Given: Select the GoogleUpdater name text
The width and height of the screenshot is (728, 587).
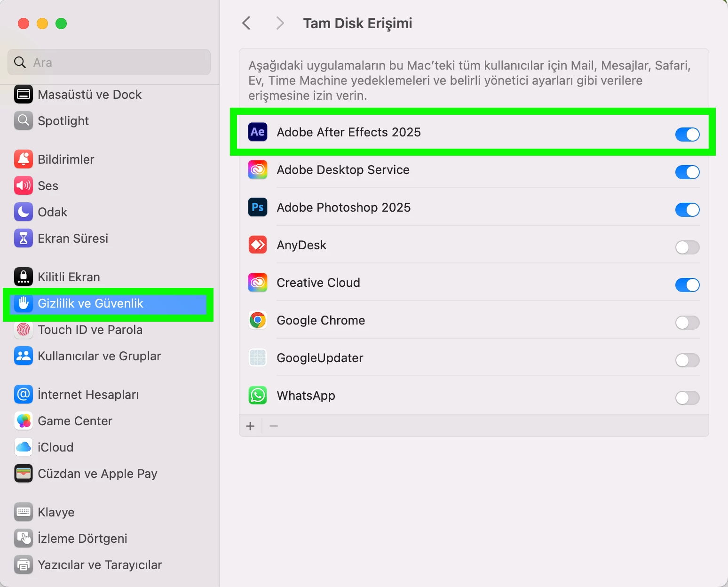Looking at the screenshot, I should (320, 358).
